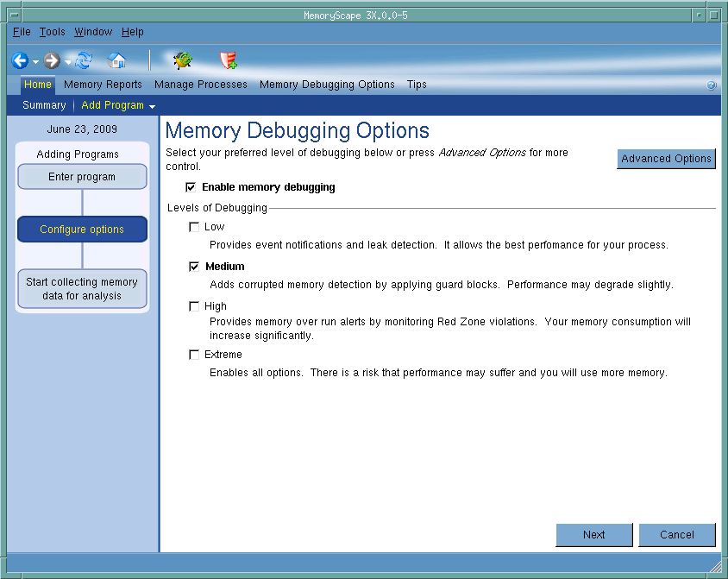Open the Tools menu

(52, 32)
